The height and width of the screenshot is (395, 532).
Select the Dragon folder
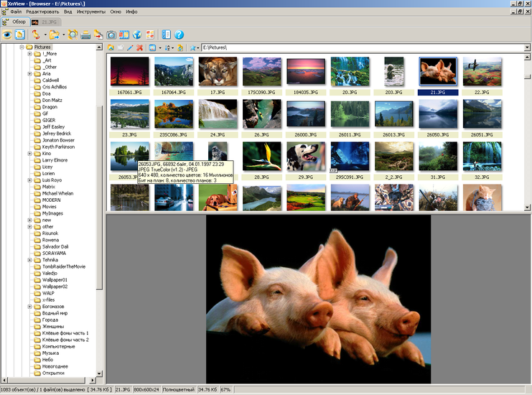pyautogui.click(x=50, y=107)
